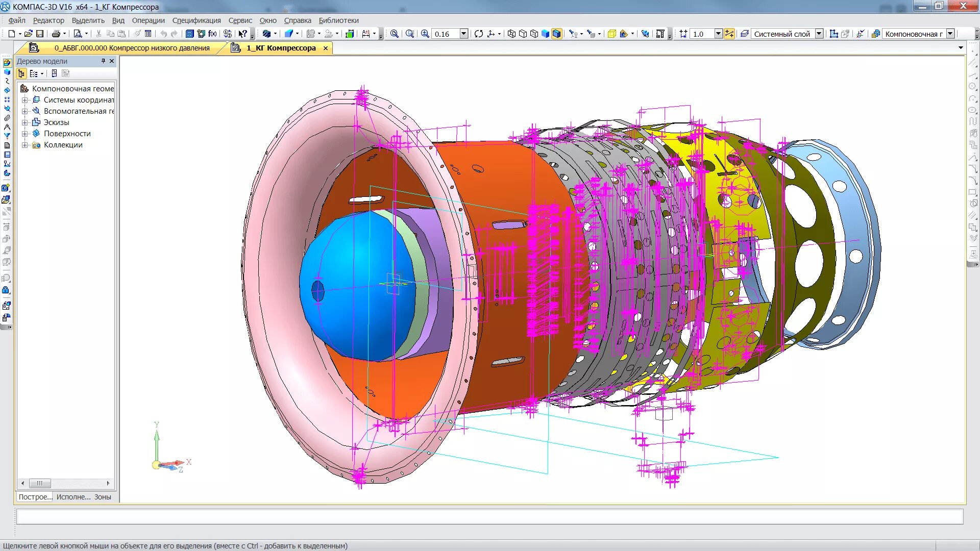Toggle the snapping button beside 1.0 field
Image resolution: width=980 pixels, height=551 pixels.
pyautogui.click(x=729, y=34)
